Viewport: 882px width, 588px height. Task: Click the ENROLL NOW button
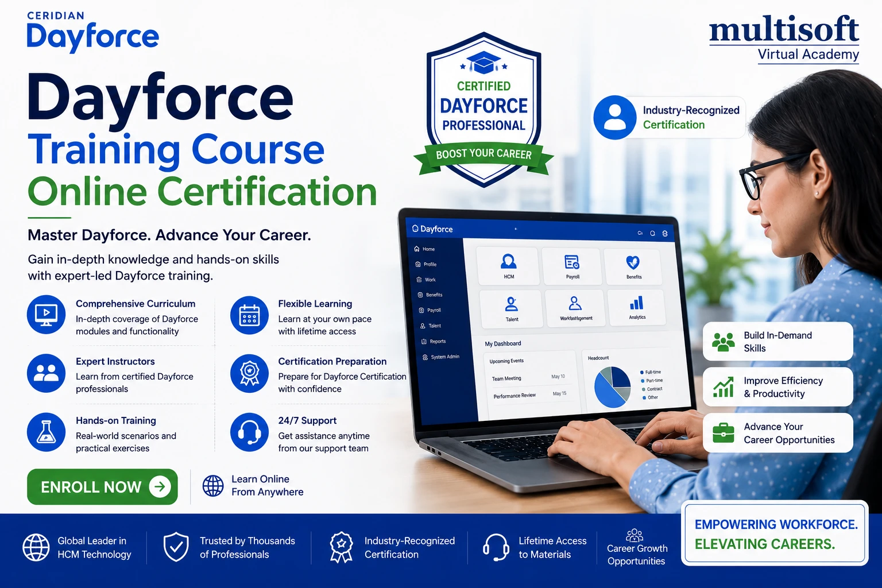click(102, 487)
